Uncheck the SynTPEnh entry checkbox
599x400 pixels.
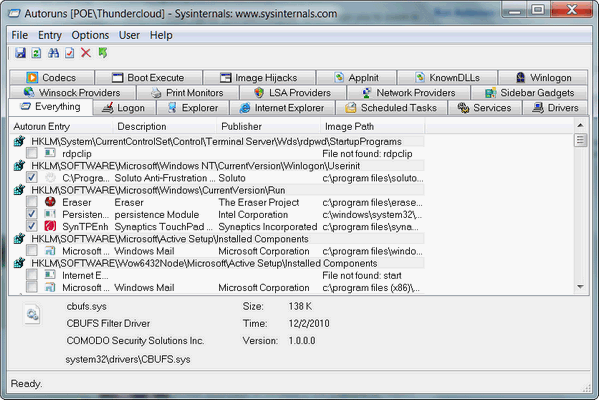tap(32, 226)
